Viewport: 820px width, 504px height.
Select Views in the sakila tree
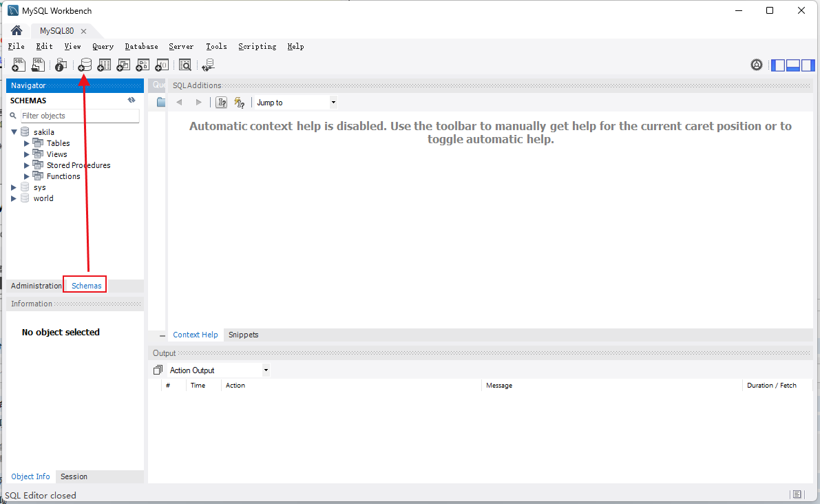coord(56,154)
